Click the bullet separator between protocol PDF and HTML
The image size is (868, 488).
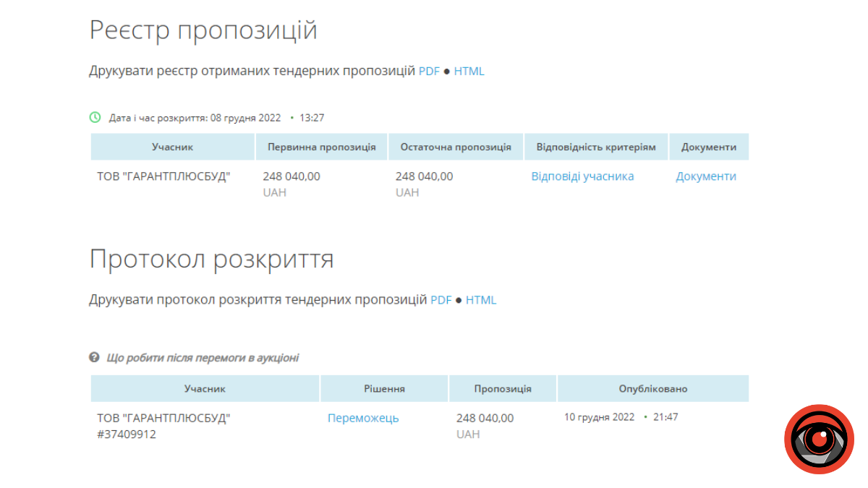click(x=457, y=299)
